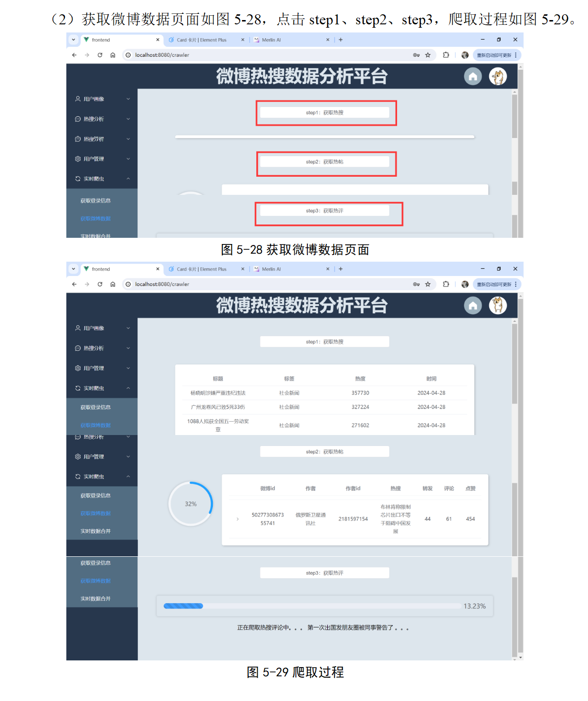This screenshot has height=701, width=588.
Task: Click author id 2181597154 cell
Action: pyautogui.click(x=353, y=519)
